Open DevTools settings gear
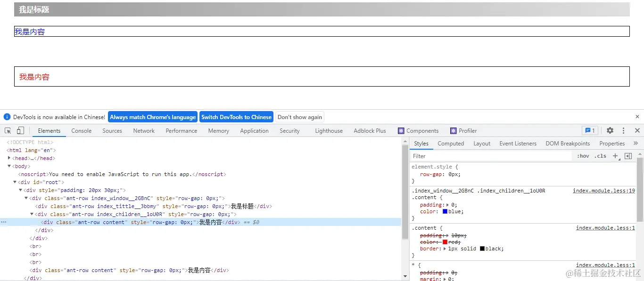 (610, 131)
